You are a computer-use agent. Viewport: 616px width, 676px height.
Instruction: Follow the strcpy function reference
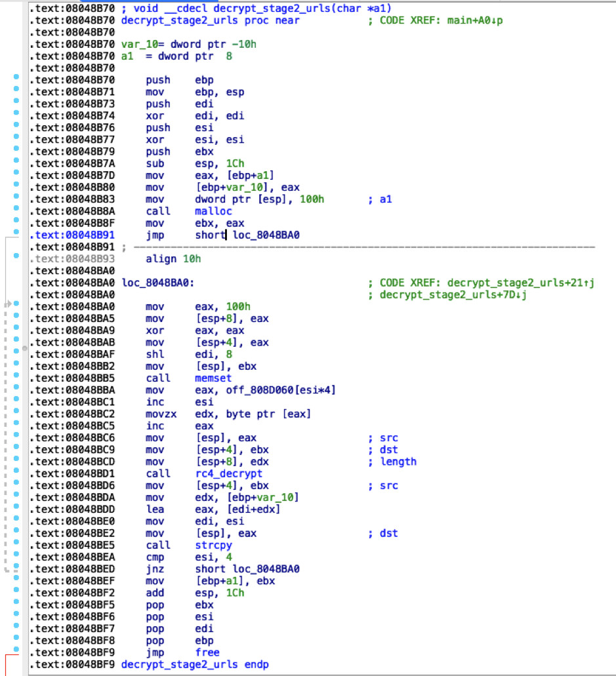point(213,545)
